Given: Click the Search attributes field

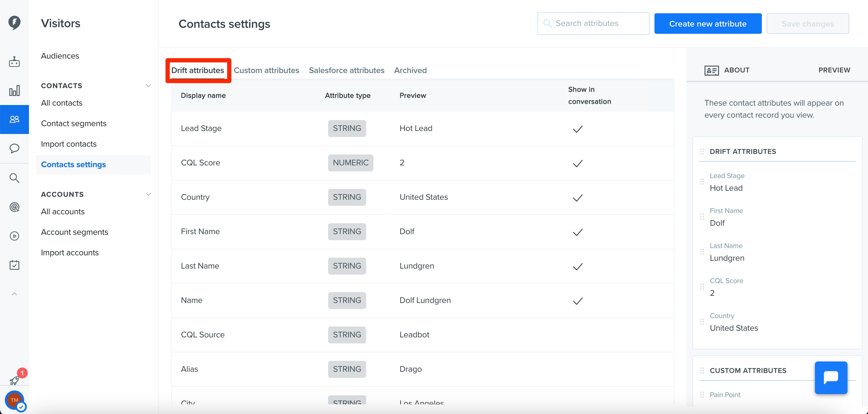Looking at the screenshot, I should 593,24.
